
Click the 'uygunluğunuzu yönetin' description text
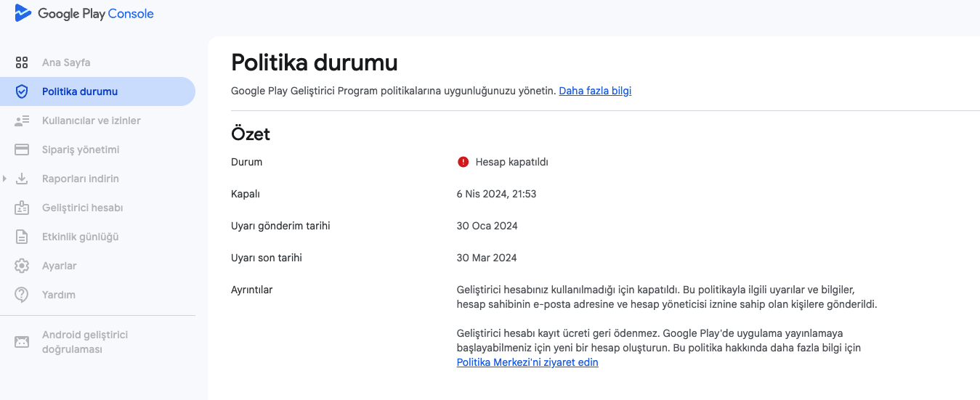pos(394,91)
